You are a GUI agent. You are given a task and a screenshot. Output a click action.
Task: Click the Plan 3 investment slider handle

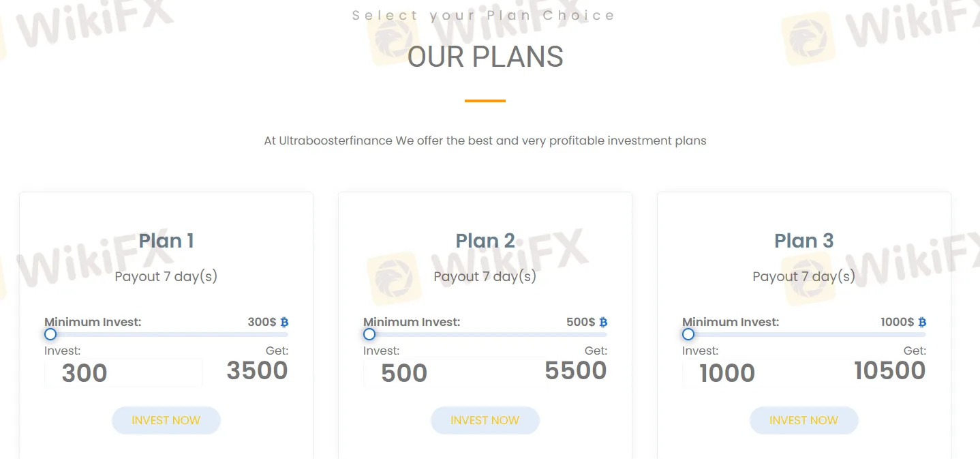[x=688, y=334]
